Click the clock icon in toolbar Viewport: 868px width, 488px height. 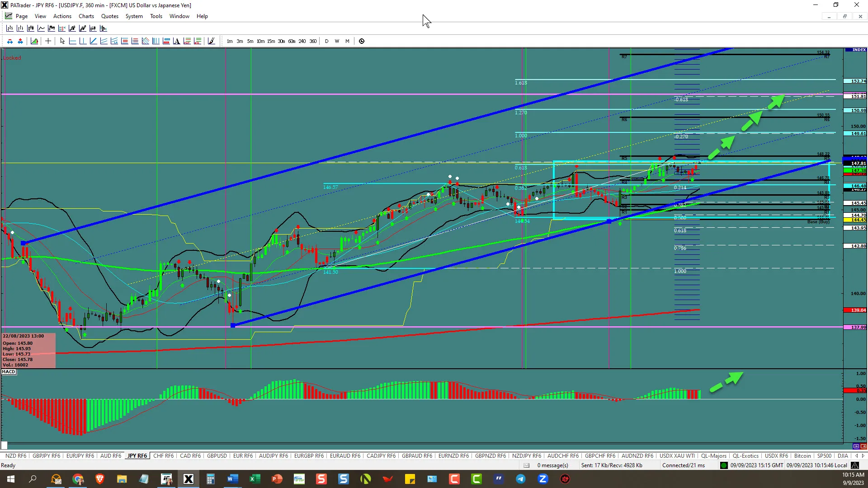click(x=362, y=41)
